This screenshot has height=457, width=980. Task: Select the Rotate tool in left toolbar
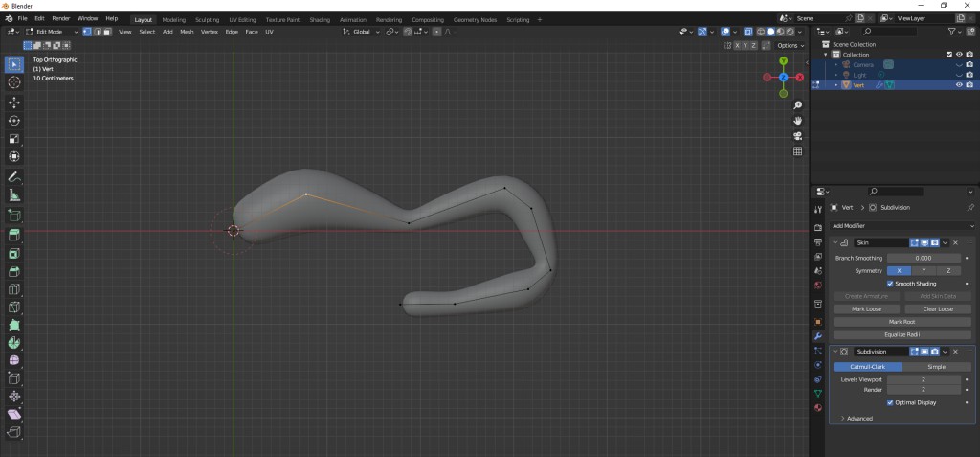coord(14,121)
